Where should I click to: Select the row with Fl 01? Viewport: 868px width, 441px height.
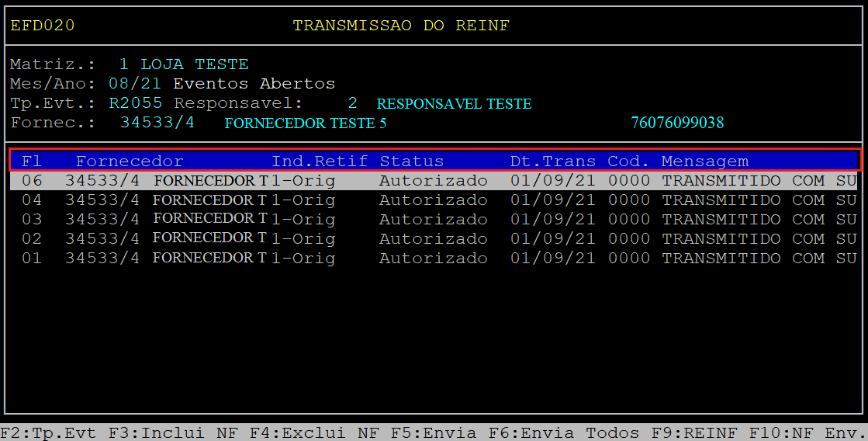[433, 259]
